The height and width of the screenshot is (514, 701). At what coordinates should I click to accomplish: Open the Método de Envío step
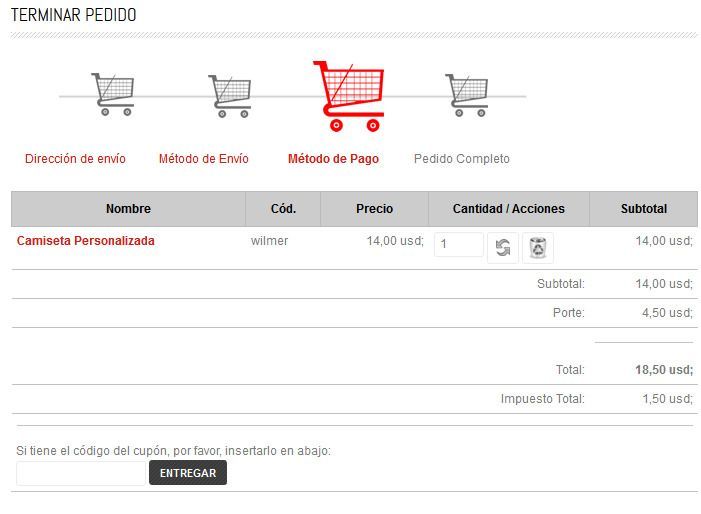pos(204,159)
